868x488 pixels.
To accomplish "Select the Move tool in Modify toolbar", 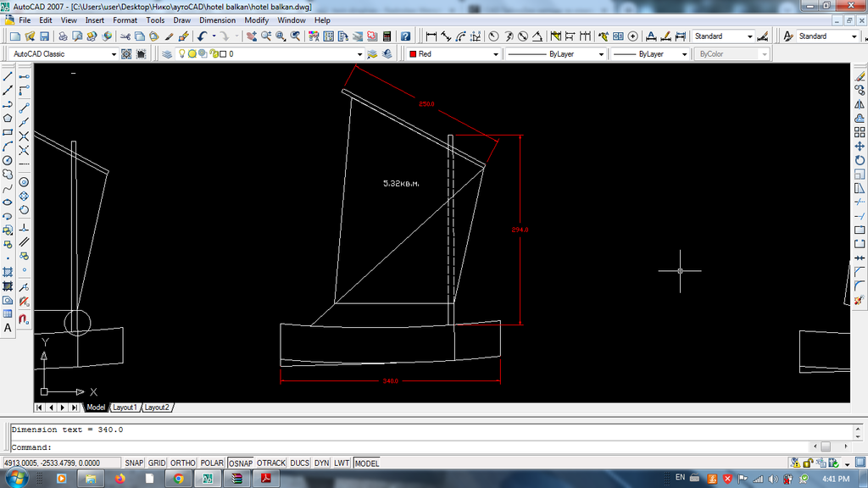I will click(x=860, y=146).
